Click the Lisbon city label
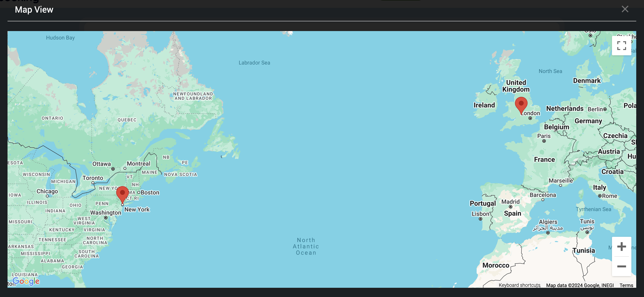 (480, 214)
